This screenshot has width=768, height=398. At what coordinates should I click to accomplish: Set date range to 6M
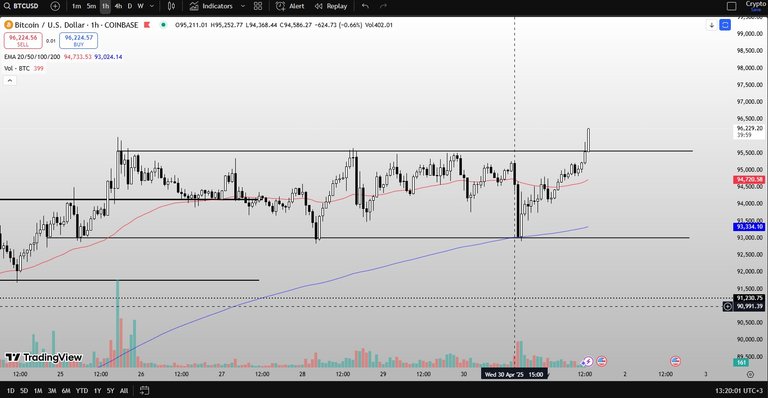point(66,391)
